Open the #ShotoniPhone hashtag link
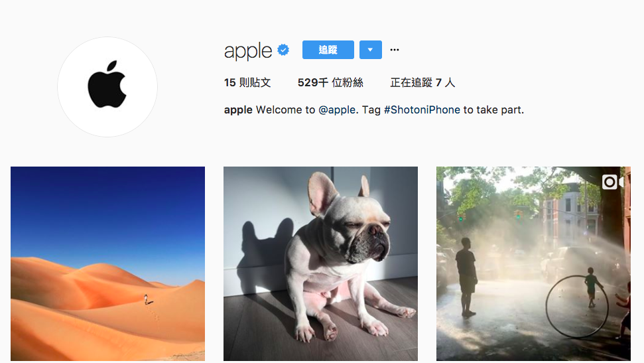The height and width of the screenshot is (363, 644). click(x=422, y=110)
